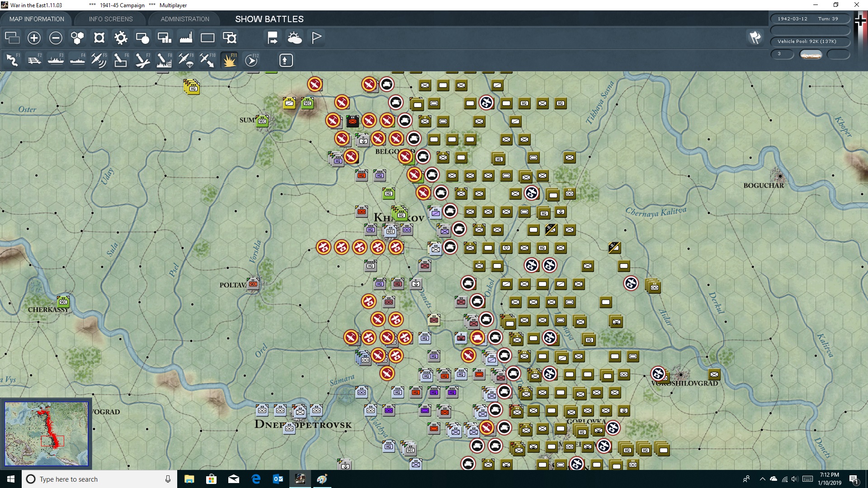Click the zoom out toolbar icon
Viewport: 868px width, 488px height.
point(56,38)
